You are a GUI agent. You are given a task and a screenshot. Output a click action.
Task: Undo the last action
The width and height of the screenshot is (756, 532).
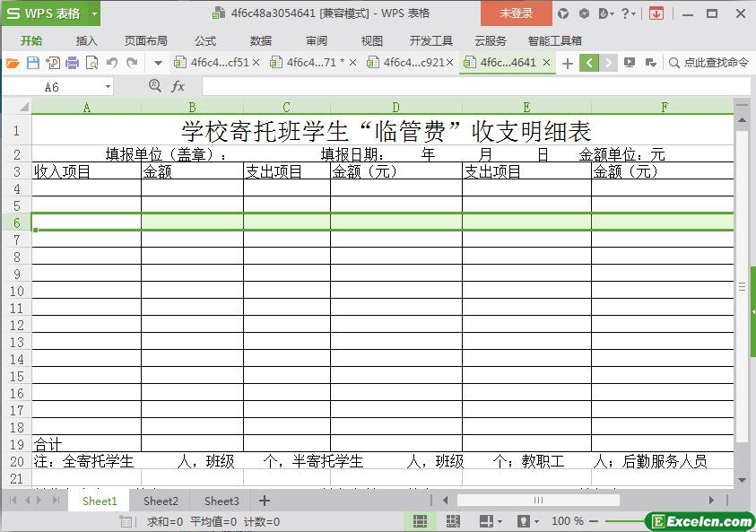pos(112,63)
